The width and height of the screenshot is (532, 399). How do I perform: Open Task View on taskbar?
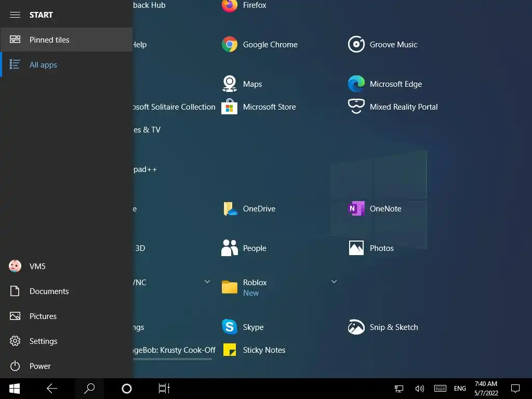[x=164, y=389]
